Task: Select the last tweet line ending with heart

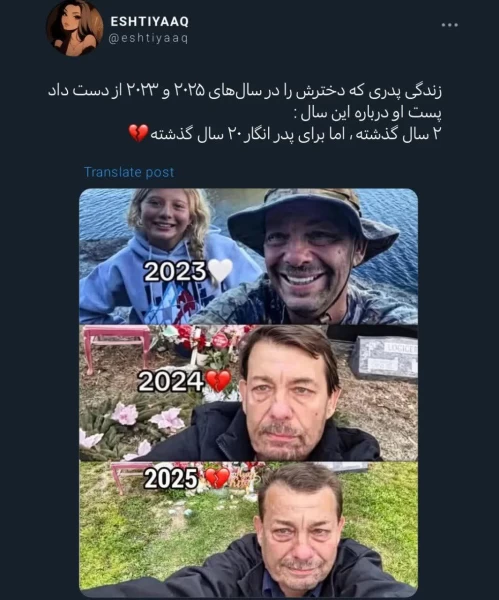Action: coord(285,134)
